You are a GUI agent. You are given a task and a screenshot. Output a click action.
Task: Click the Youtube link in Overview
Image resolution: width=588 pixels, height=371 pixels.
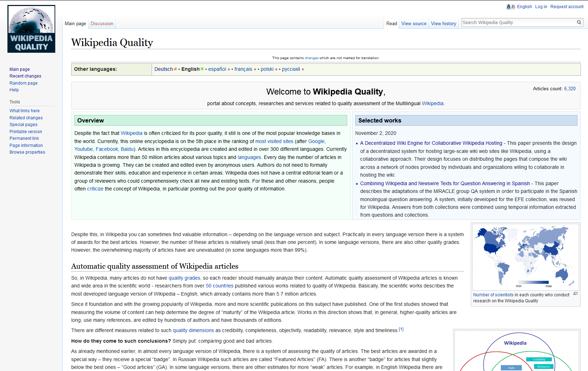tap(84, 149)
